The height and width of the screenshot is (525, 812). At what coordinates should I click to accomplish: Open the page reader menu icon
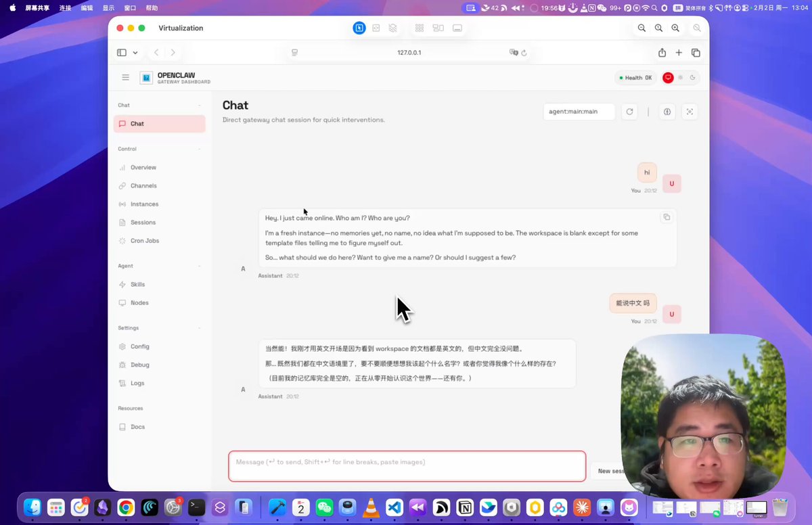(x=295, y=53)
